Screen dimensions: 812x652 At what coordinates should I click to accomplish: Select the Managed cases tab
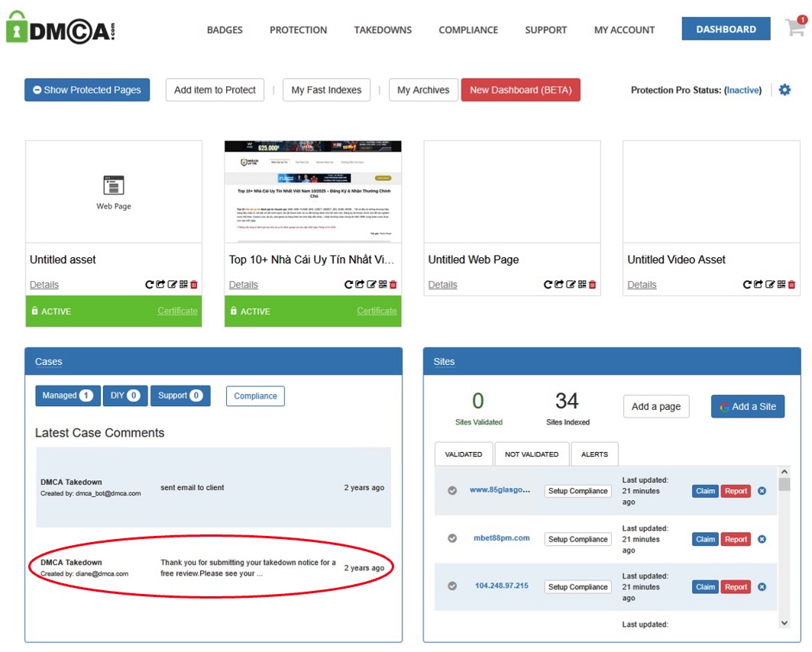click(68, 395)
